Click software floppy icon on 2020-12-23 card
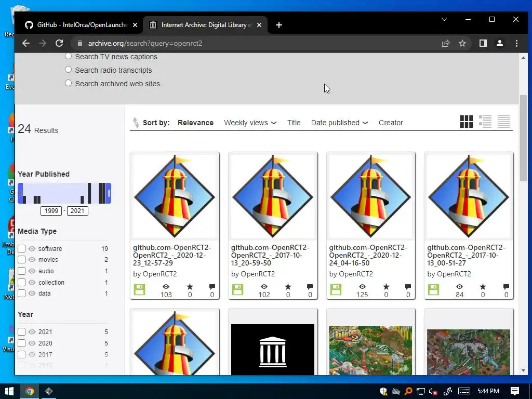The height and width of the screenshot is (399, 532). pos(139,290)
